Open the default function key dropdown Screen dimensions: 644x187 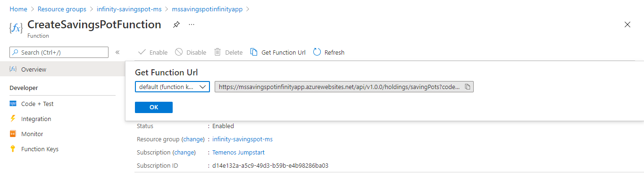tap(173, 87)
